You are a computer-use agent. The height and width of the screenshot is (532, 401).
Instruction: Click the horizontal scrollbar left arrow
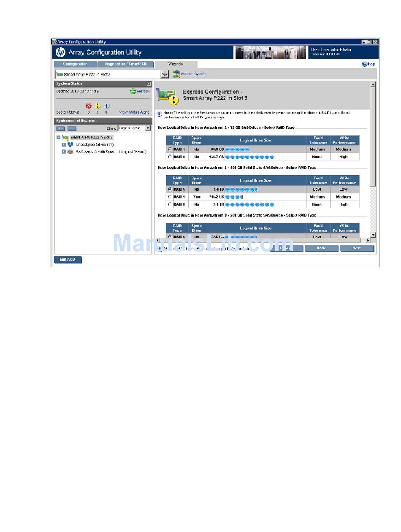(157, 240)
